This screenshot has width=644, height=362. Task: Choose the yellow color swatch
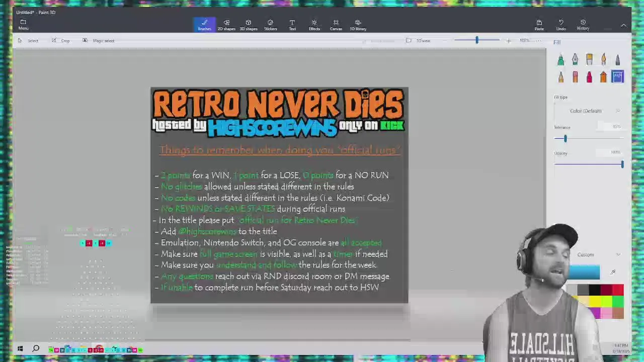595,301
